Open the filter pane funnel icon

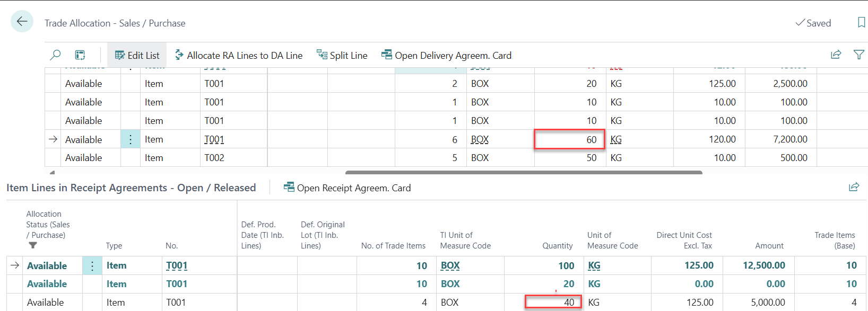click(858, 55)
